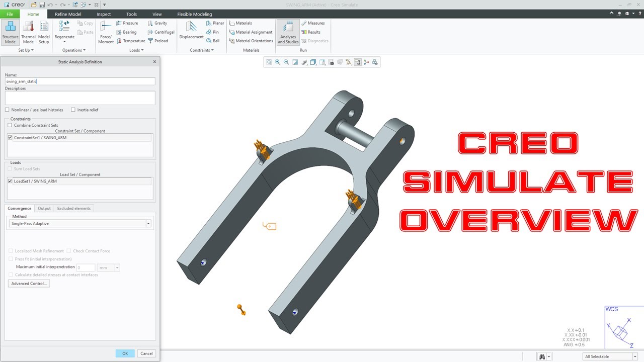Screen dimensions: 644x362
Task: Open Regenerate dropdown arrow
Action: (64, 42)
